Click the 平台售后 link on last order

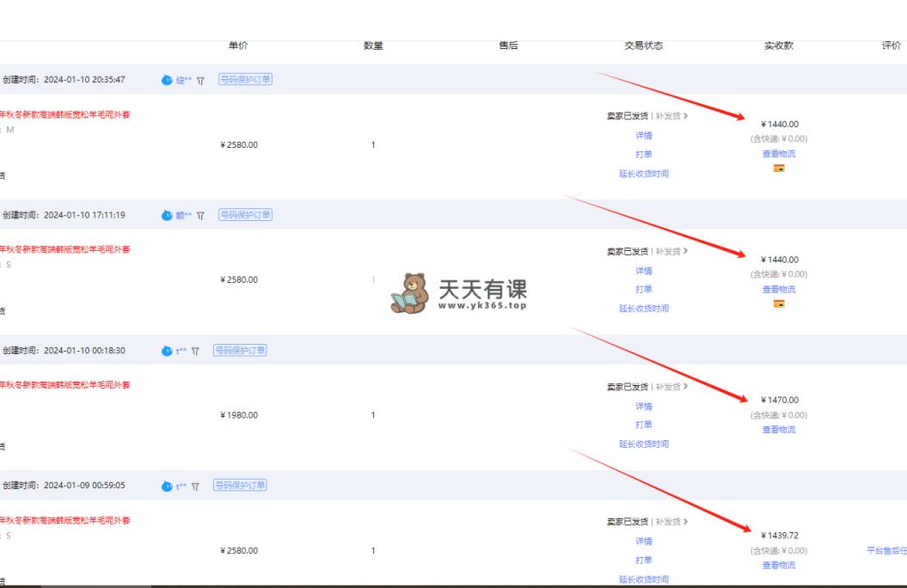tap(886, 550)
